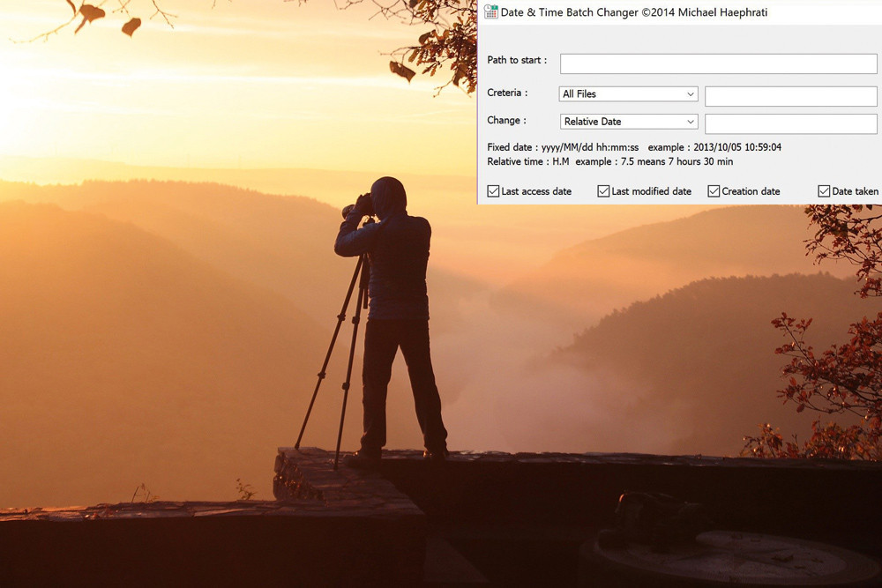
Task: Click the Date & Time Batch Changer title
Action: (x=634, y=12)
